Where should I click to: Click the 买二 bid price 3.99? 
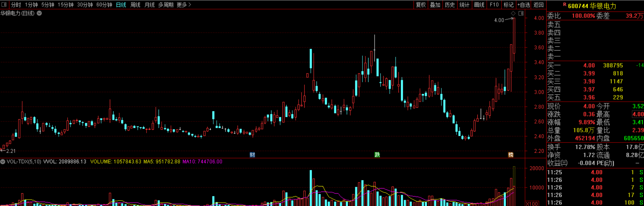pos(589,73)
